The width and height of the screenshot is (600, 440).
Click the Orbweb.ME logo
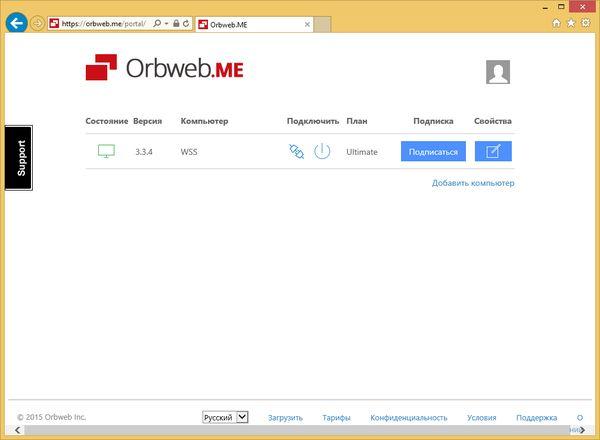tap(165, 67)
